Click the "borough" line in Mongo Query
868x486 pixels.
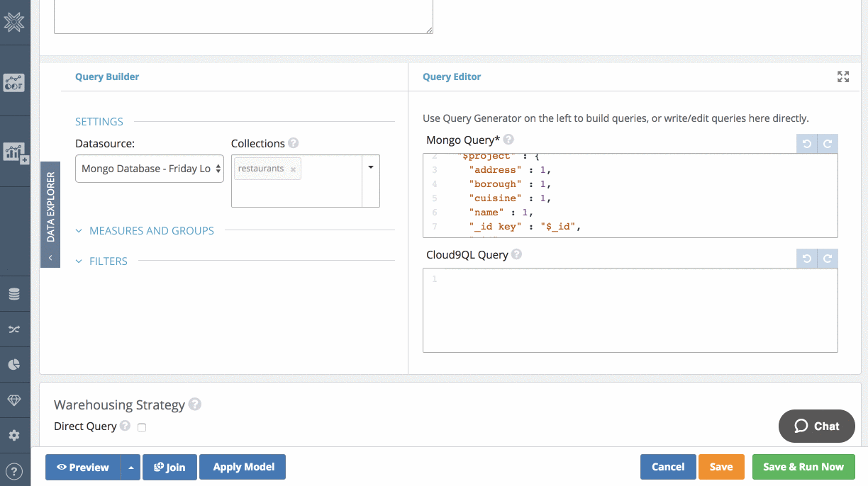coord(509,184)
